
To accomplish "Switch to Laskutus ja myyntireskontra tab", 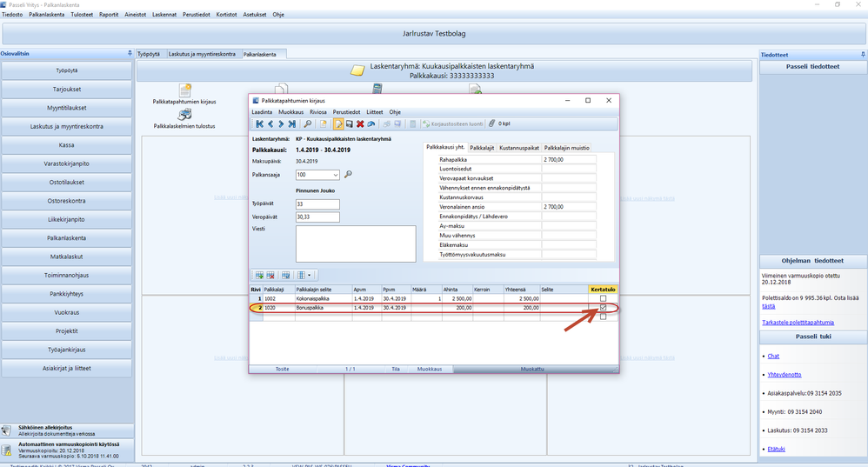I will (x=202, y=54).
